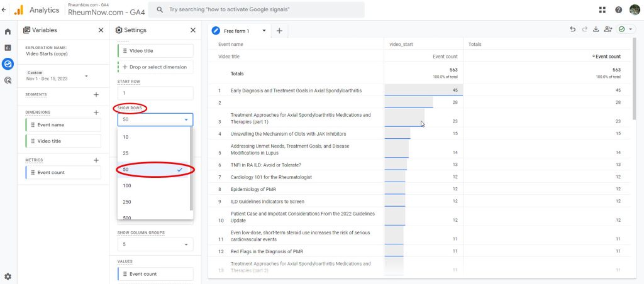The image size is (644, 284).
Task: Open Reports icon in left navigation
Action: click(8, 47)
